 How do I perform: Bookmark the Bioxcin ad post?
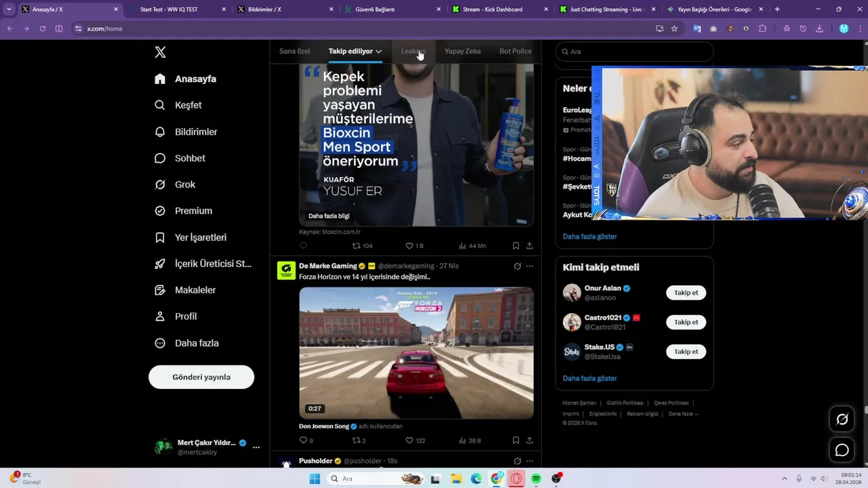516,245
